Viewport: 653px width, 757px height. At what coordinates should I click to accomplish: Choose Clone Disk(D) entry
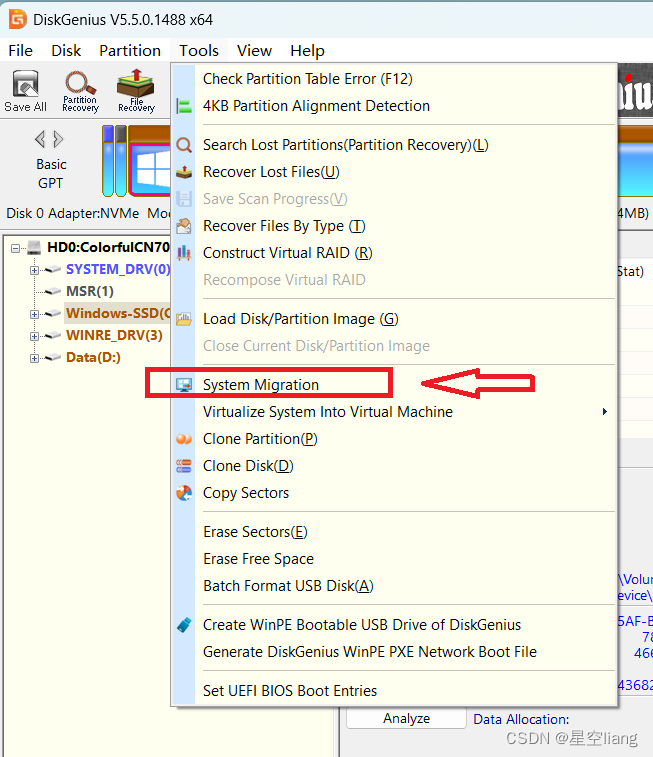pyautogui.click(x=394, y=466)
